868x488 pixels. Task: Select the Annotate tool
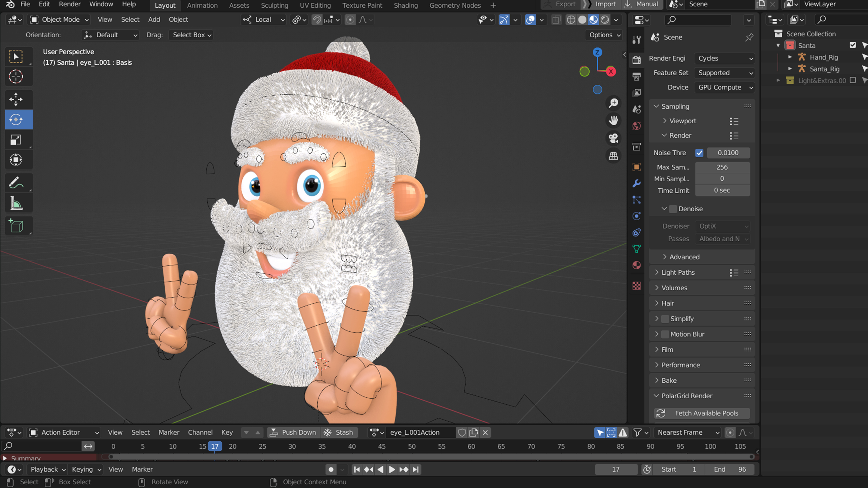(x=16, y=183)
